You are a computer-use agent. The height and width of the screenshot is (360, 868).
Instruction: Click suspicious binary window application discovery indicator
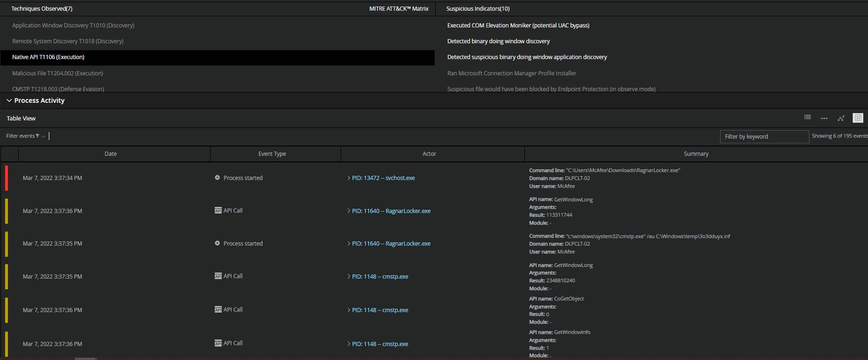pyautogui.click(x=527, y=57)
